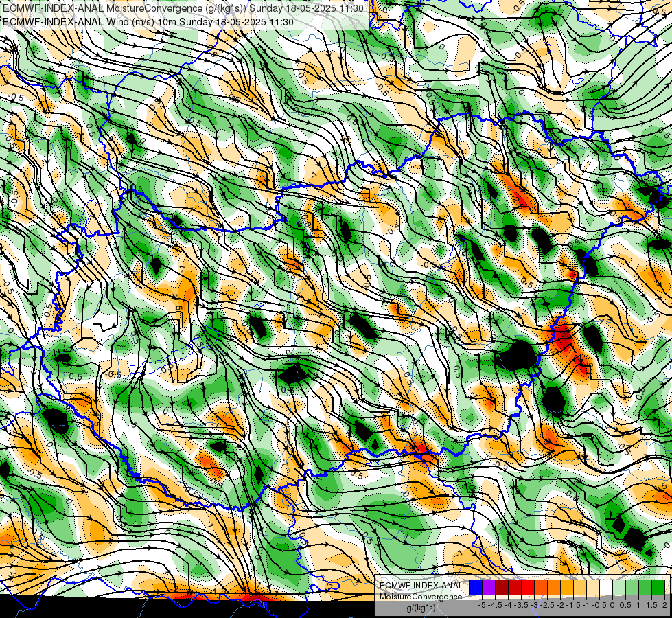Viewport: 672px width, 618px height.
Task: Click the -5 tick label in legend
Action: 482,605
